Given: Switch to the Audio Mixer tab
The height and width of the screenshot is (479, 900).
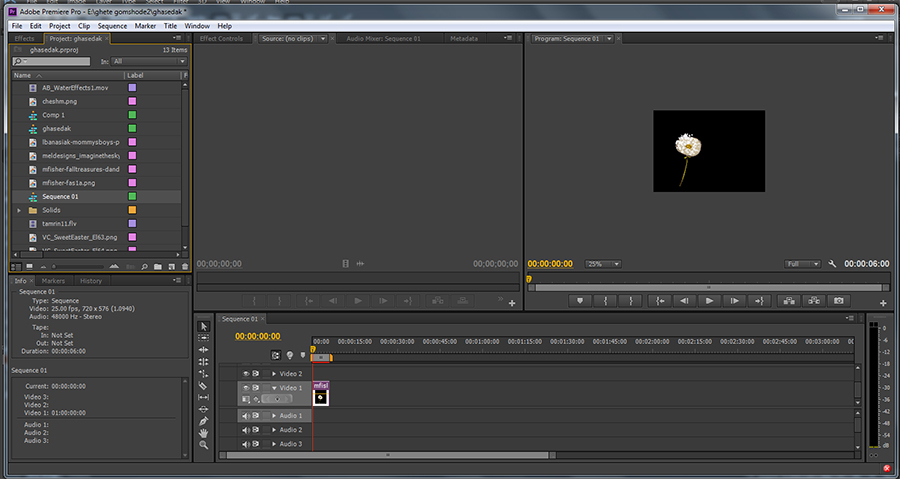Looking at the screenshot, I should [x=383, y=38].
